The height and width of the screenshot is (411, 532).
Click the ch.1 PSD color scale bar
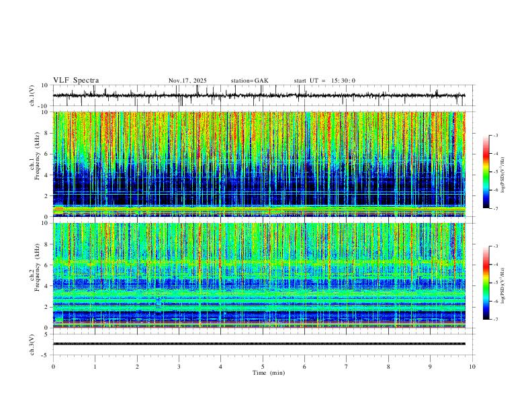point(486,172)
